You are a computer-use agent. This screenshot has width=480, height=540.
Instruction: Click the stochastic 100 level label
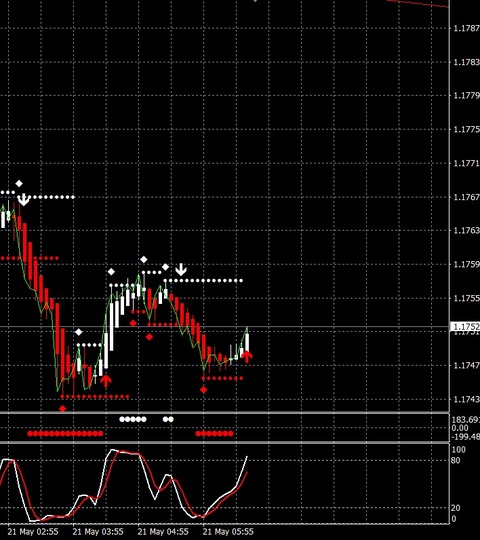coord(458,450)
